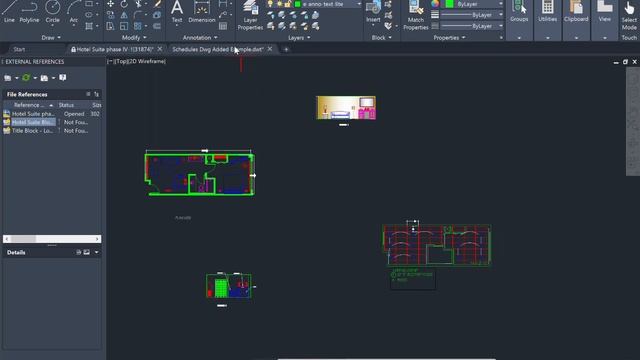Click the Array tool in Modify
Screen dimensions: 640x360
click(x=138, y=26)
